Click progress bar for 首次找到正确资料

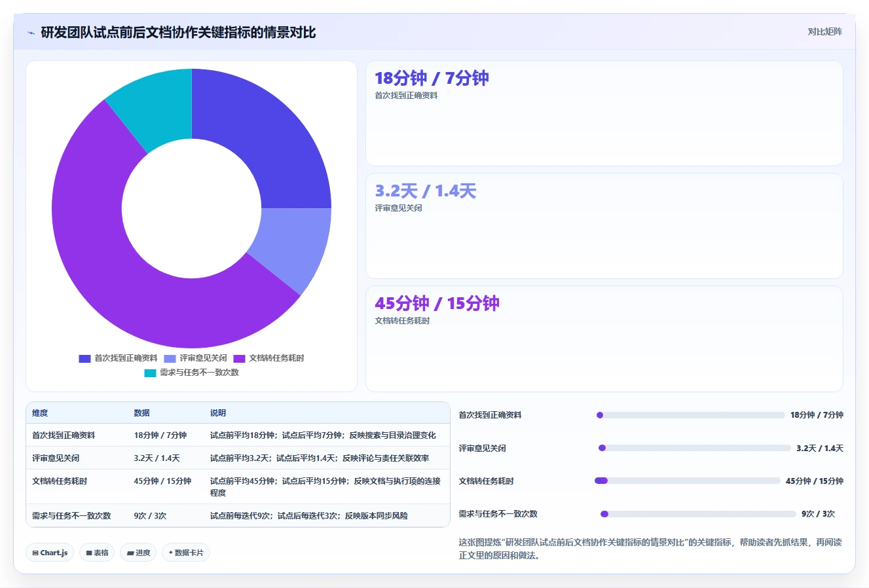pos(690,415)
